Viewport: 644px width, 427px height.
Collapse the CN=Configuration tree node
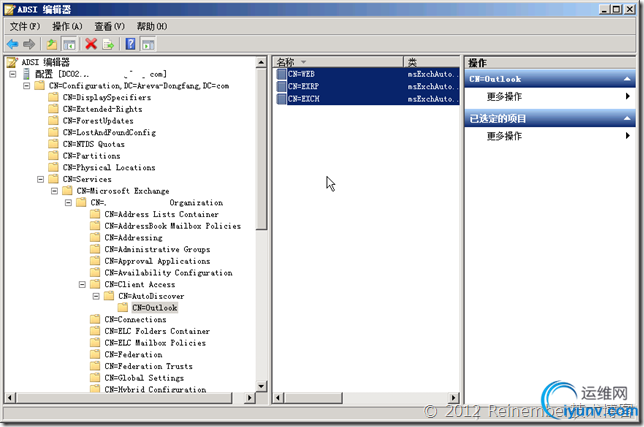pyautogui.click(x=27, y=86)
